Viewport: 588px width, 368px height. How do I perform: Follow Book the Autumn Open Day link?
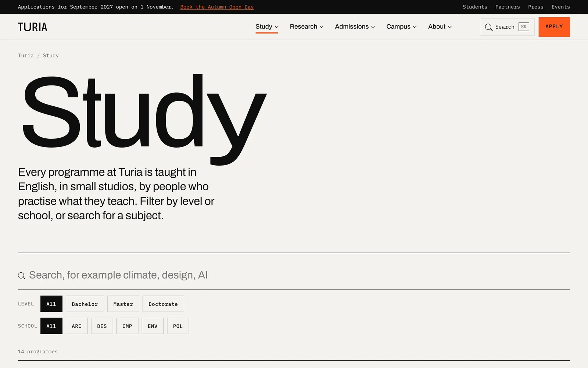[x=217, y=7]
